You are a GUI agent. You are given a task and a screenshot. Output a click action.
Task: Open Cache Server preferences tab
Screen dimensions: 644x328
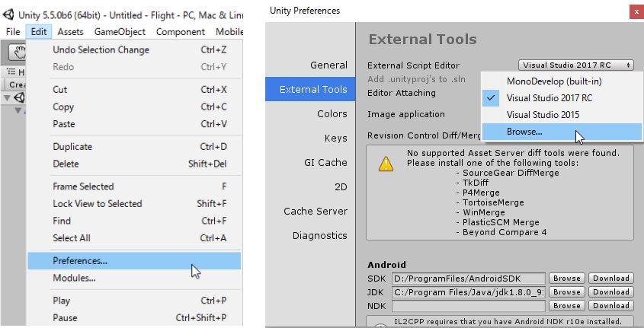pyautogui.click(x=310, y=211)
